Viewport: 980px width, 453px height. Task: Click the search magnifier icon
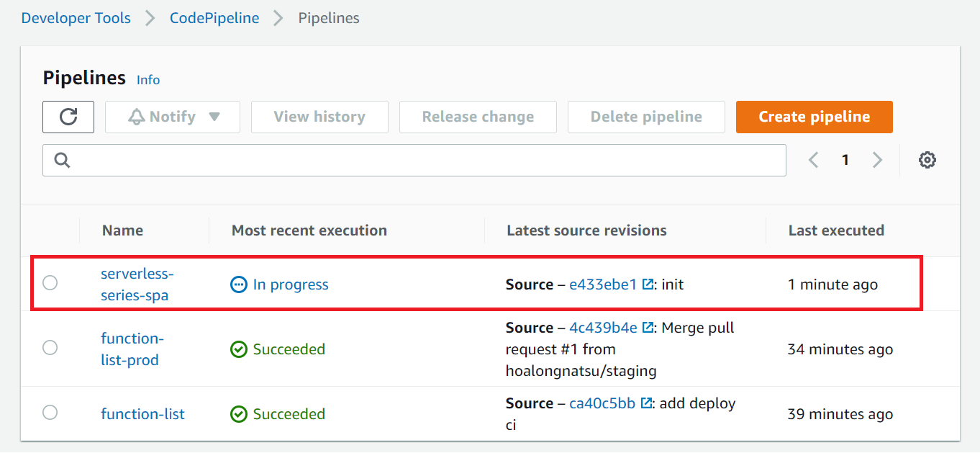coord(62,160)
